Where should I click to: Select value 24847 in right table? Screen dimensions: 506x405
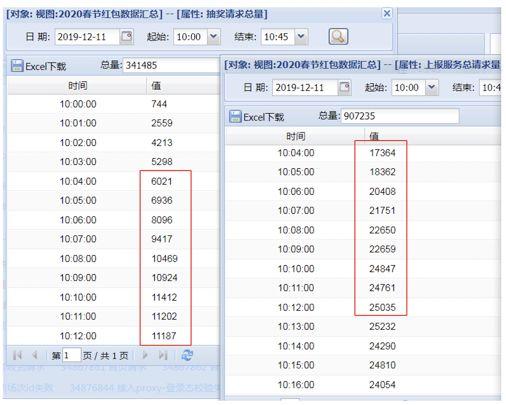(382, 269)
